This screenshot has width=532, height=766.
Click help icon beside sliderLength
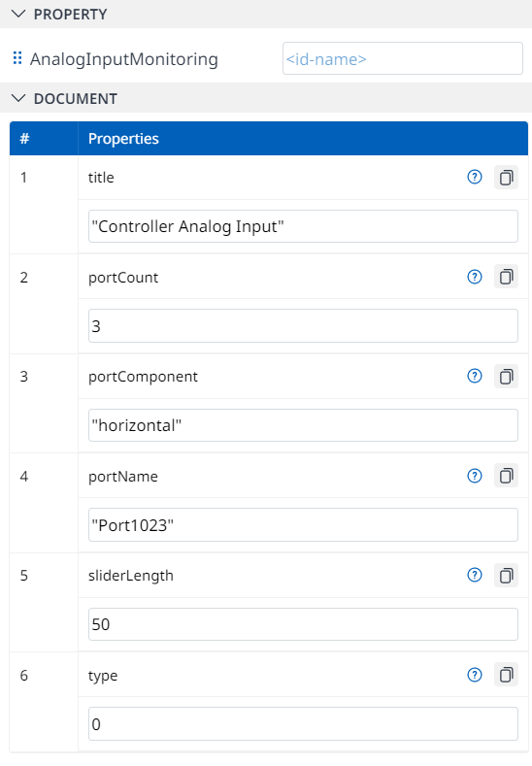click(475, 575)
